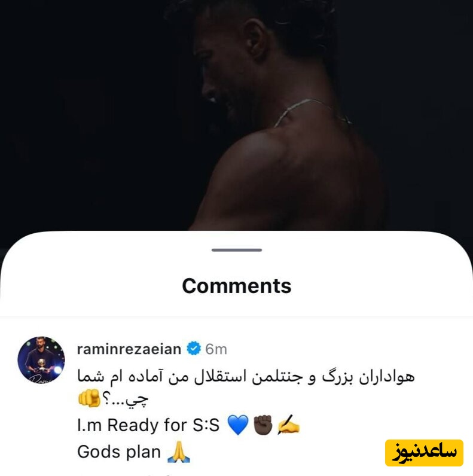Click the yellow Saednews watermark logo
Screen dimensions: 473x476
tap(424, 453)
